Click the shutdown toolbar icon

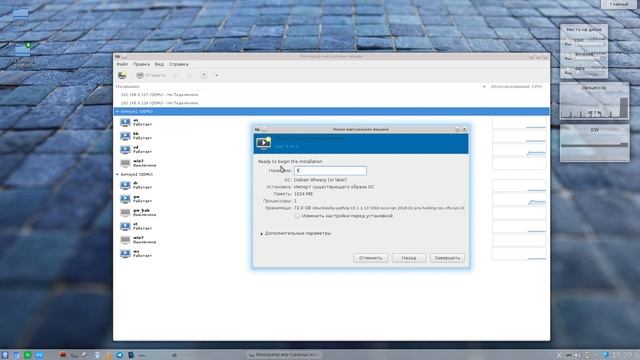pos(204,76)
